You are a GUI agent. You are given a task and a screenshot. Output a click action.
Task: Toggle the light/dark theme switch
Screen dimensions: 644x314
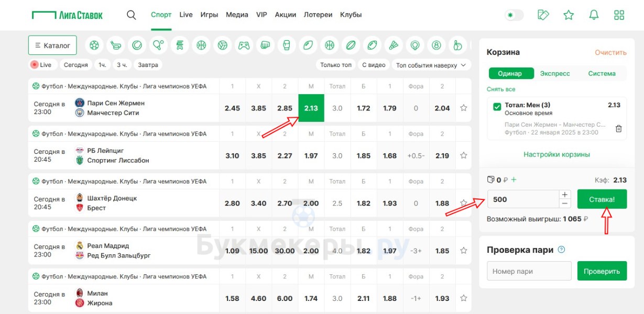coord(514,15)
